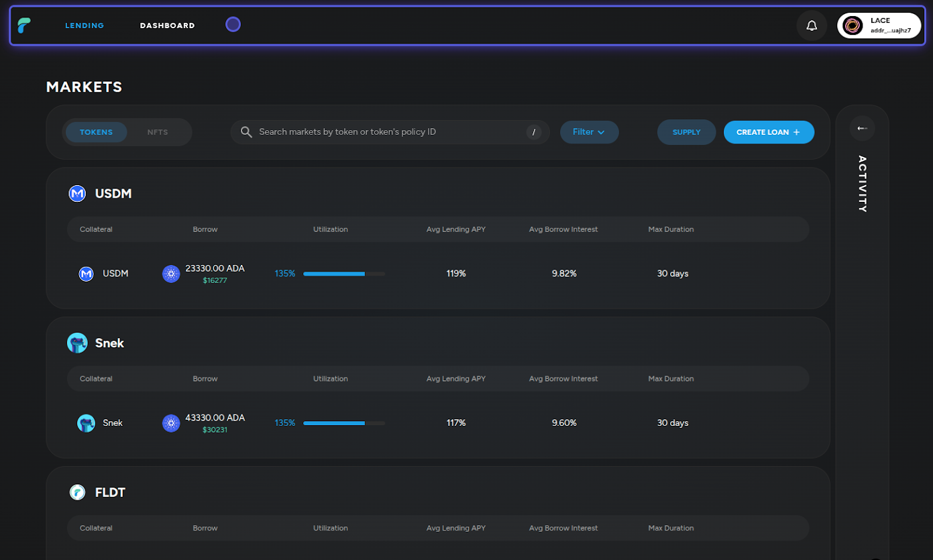Click the Snek collateral token icon
The width and height of the screenshot is (933, 560).
86,423
